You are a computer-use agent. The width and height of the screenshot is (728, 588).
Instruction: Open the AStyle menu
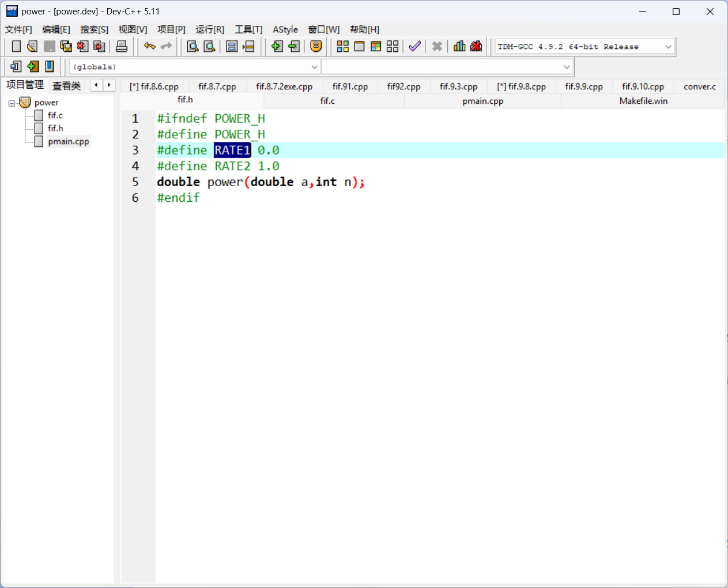[x=285, y=29]
